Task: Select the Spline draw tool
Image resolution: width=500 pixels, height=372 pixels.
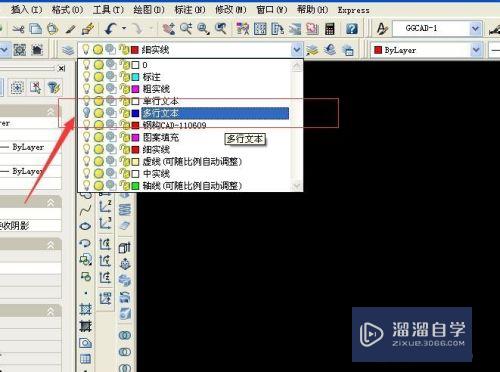Action: tap(85, 210)
